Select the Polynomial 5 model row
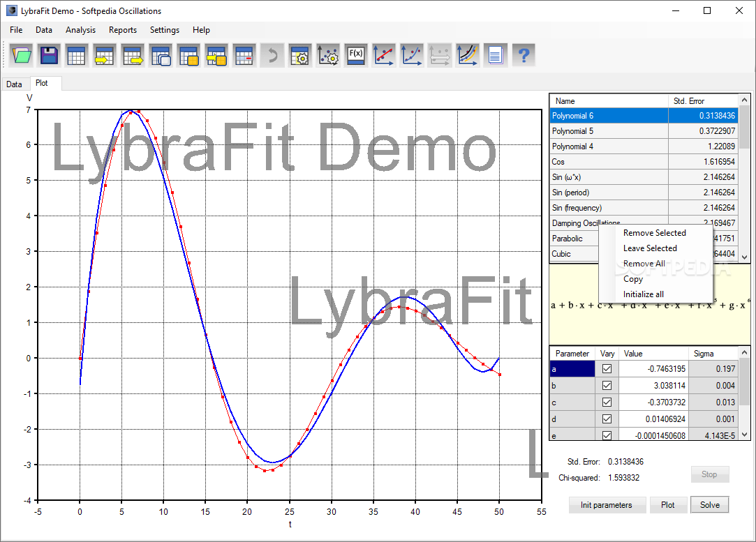The width and height of the screenshot is (756, 542). tap(644, 131)
